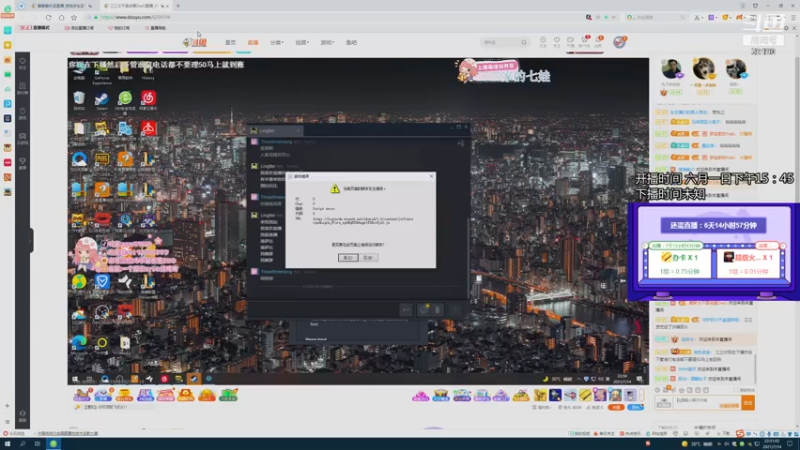Click the gold bar gift icon
Screen dimensions: 800x450
(585, 395)
